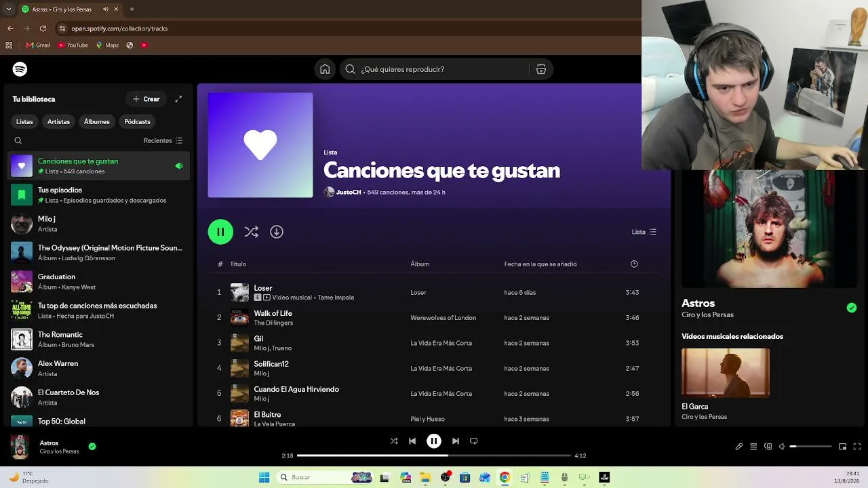
Task: Open Graduation album in library
Action: coord(99,281)
